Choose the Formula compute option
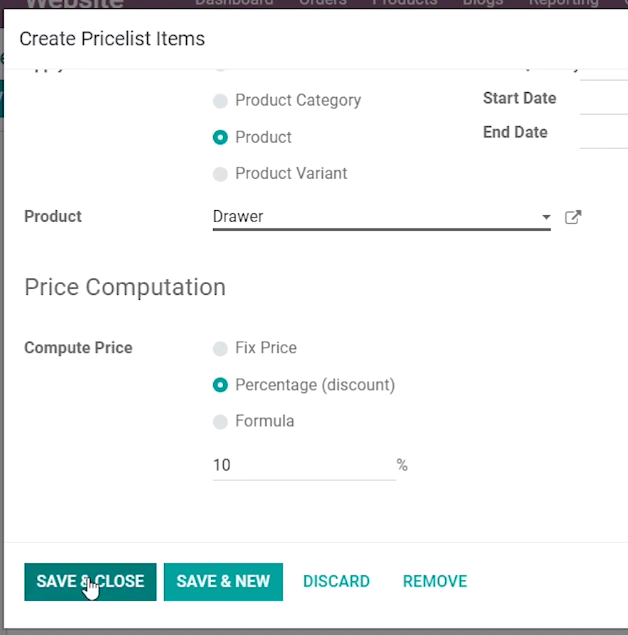Viewport: 628px width, 635px height. (220, 422)
